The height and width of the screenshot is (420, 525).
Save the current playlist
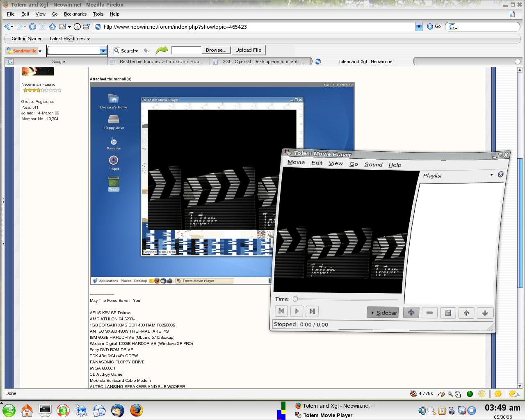coord(448,313)
